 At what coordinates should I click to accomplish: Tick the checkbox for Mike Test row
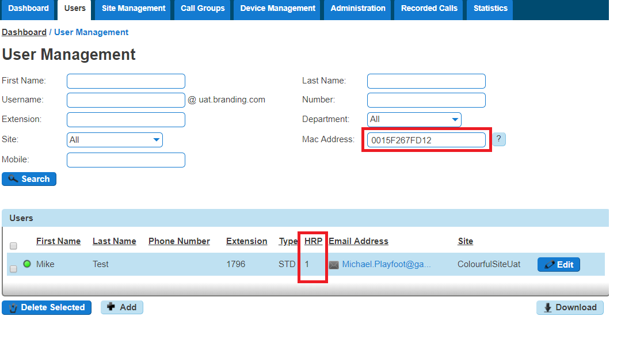tap(14, 269)
